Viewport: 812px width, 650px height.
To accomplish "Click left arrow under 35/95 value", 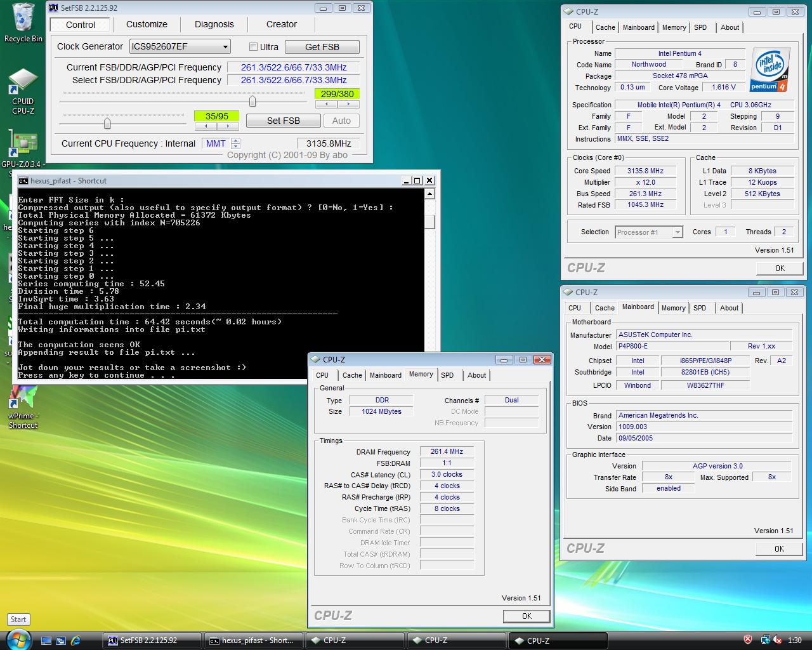I will pos(206,126).
